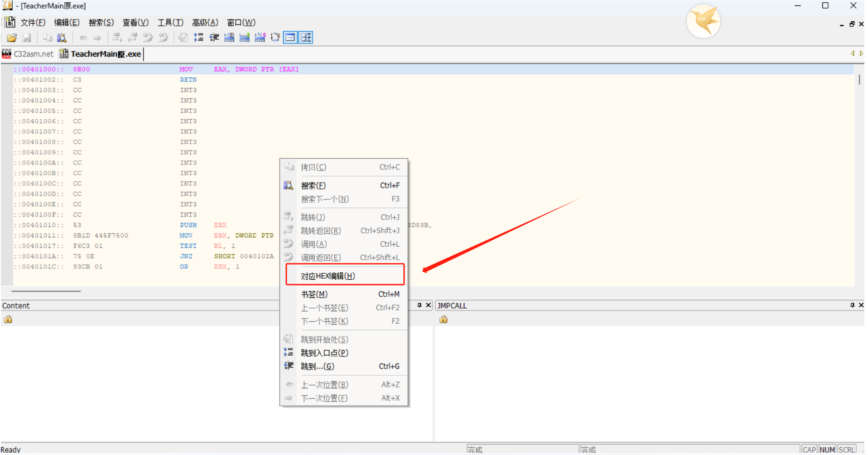Close the JMPCALL panel
Image resolution: width=868 pixels, height=455 pixels.
(861, 305)
